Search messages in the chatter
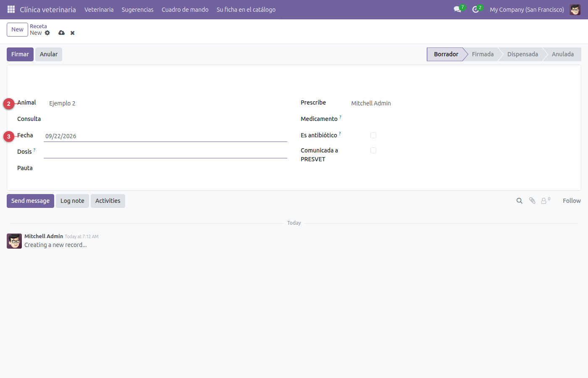Screen dimensions: 588x378 520,201
